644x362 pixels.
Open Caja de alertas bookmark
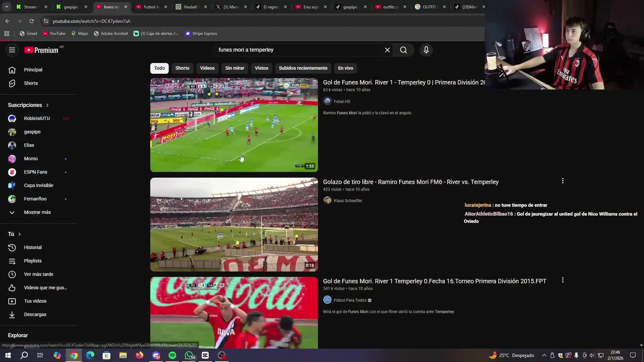[x=156, y=34]
